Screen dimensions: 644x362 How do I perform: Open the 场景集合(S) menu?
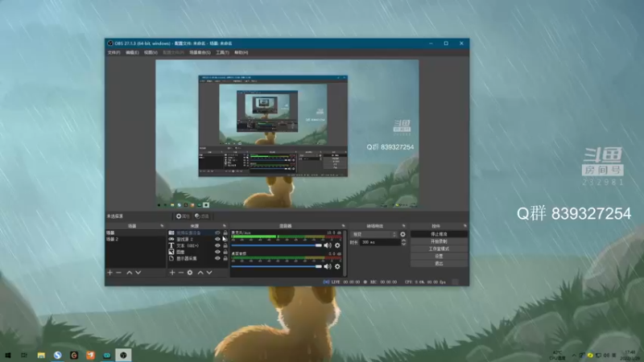200,52
